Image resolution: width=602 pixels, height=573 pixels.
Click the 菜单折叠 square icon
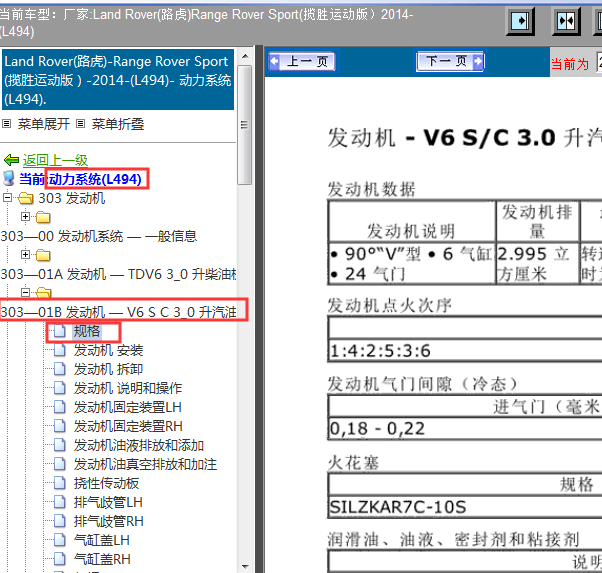coord(80,124)
